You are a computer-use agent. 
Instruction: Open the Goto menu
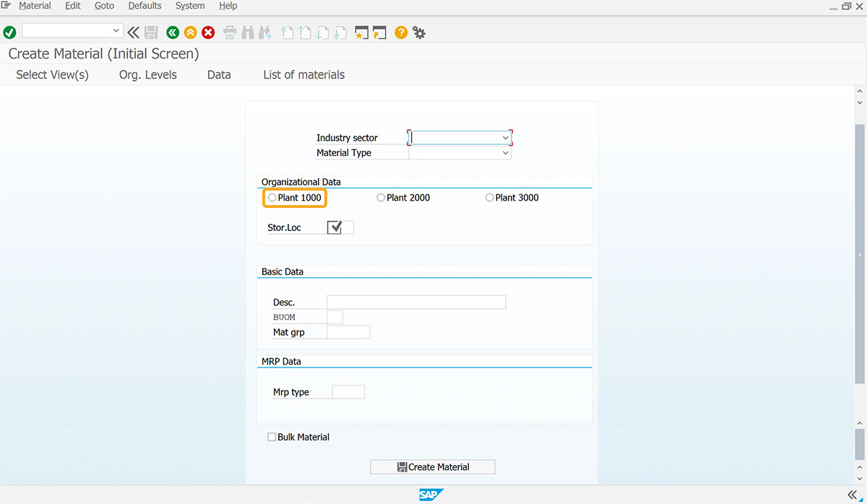(104, 6)
